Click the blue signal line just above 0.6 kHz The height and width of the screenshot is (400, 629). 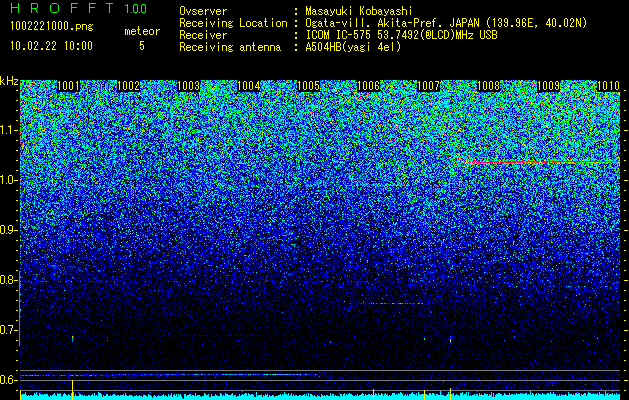pyautogui.click(x=168, y=375)
